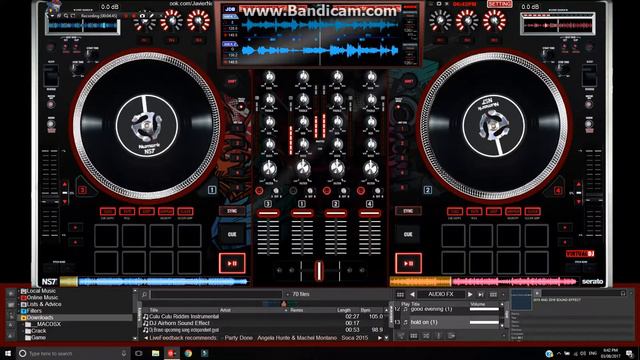This screenshot has height=360, width=640.
Task: Open Chrome from the taskbar
Action: click(188, 353)
